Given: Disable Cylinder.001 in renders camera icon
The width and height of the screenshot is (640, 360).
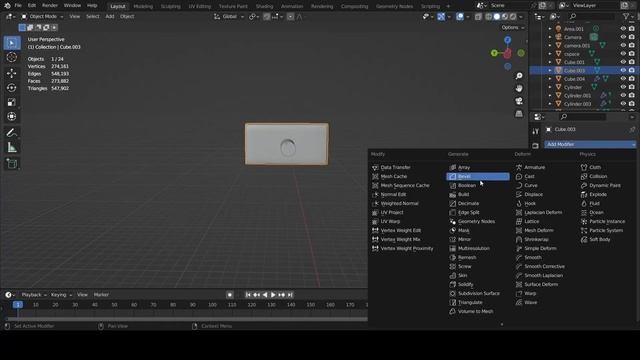Looking at the screenshot, I should point(632,96).
